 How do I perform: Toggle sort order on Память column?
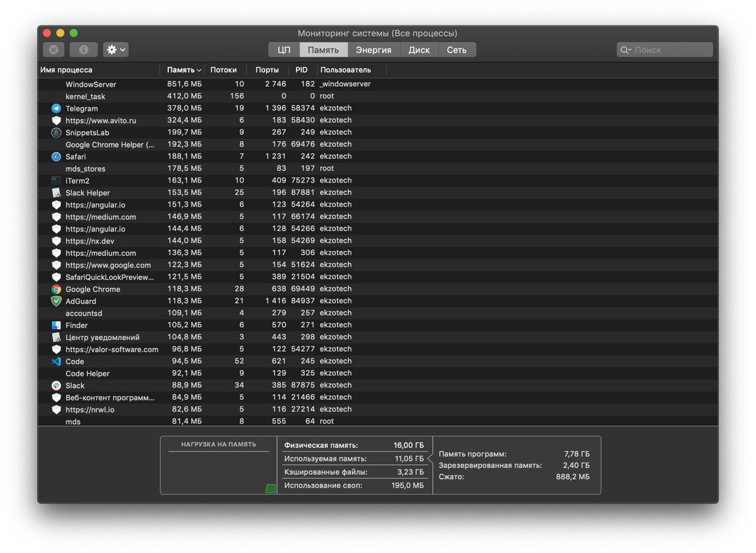coord(182,70)
